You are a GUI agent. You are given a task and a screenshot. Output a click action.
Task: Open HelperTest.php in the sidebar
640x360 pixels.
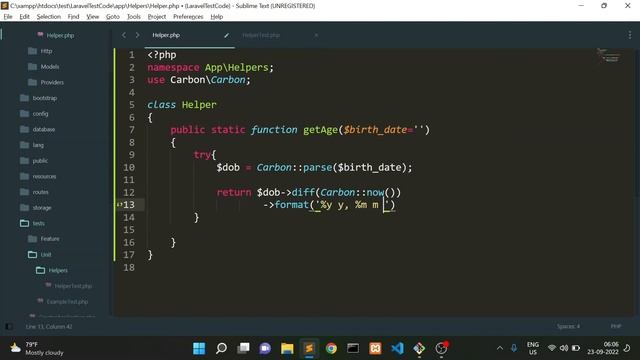(x=73, y=286)
